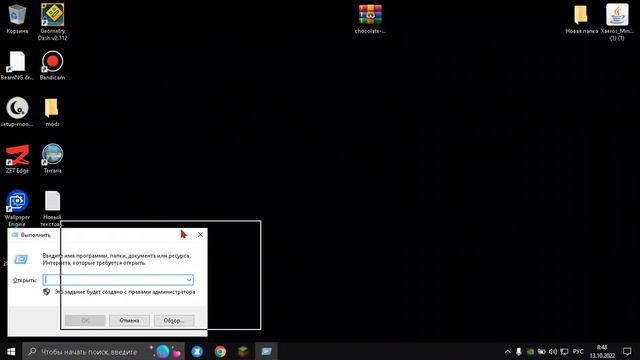
Task: Expand the Открыть combo box dropdown arrow
Action: (x=189, y=280)
